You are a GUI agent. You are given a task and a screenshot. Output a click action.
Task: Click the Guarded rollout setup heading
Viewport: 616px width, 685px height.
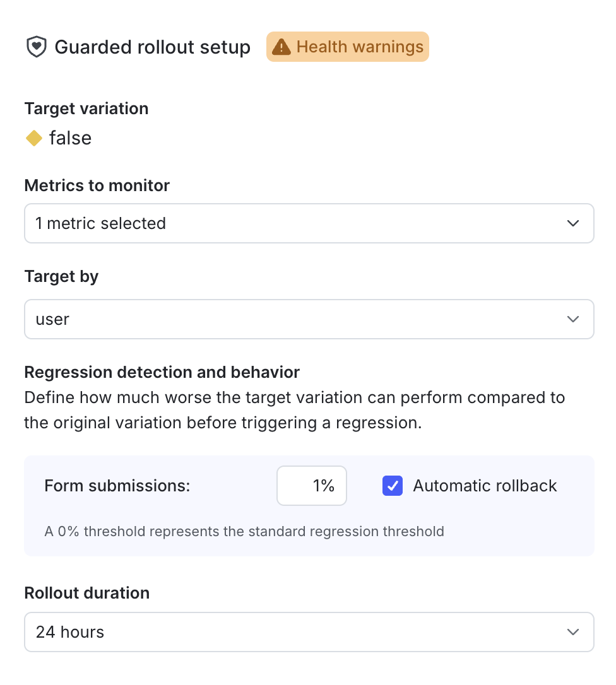coord(153,47)
